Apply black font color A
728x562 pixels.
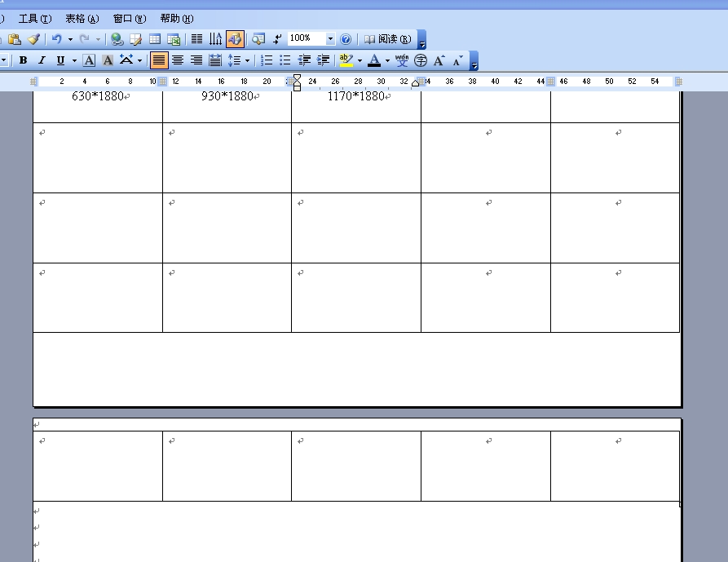pos(374,60)
